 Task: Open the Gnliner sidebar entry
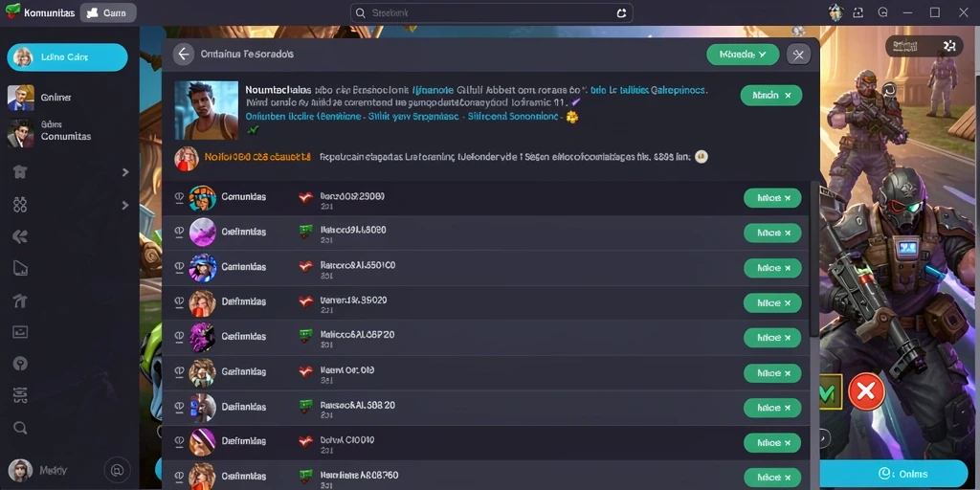55,98
